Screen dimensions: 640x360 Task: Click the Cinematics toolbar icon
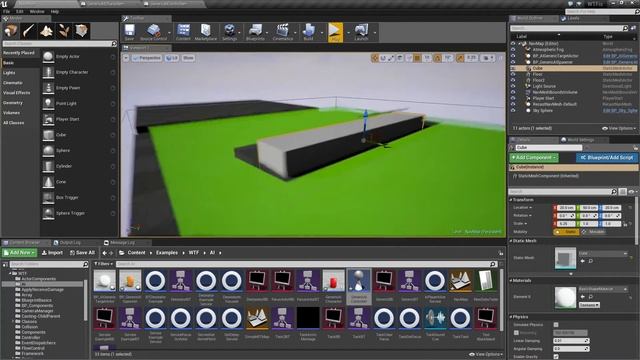[x=282, y=32]
